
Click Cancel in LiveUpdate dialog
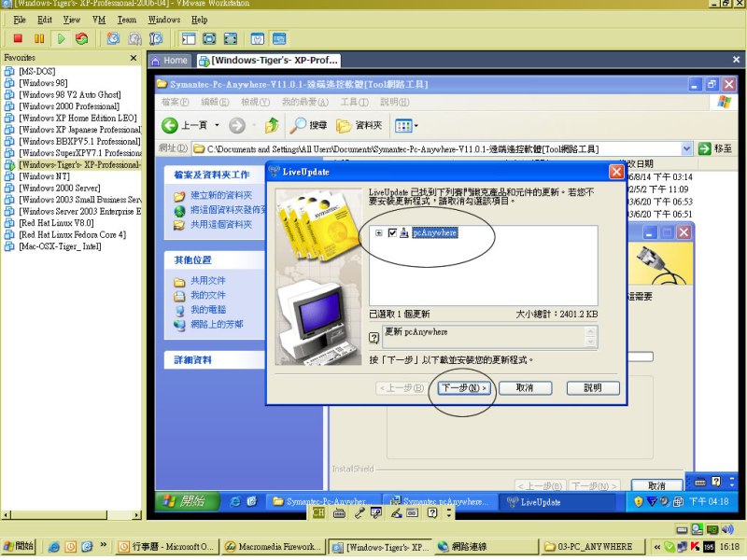(x=525, y=388)
